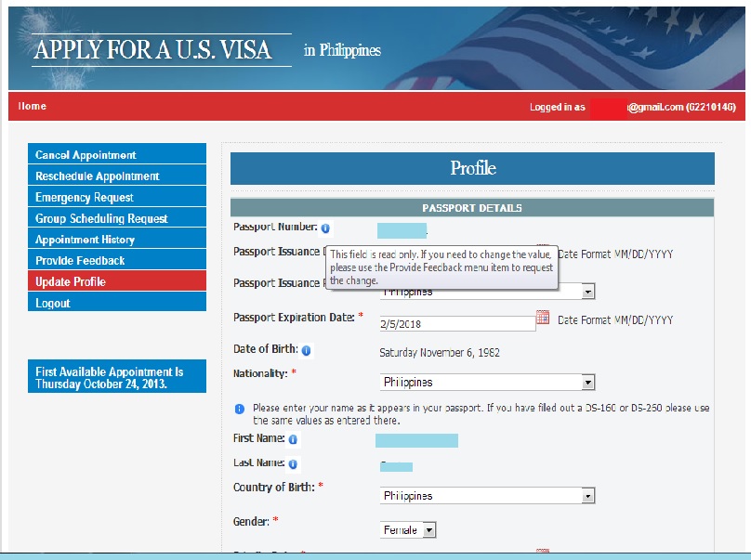Click the date of birth value 'Saturday November 6, 1982'
751x560 pixels.
pyautogui.click(x=440, y=353)
